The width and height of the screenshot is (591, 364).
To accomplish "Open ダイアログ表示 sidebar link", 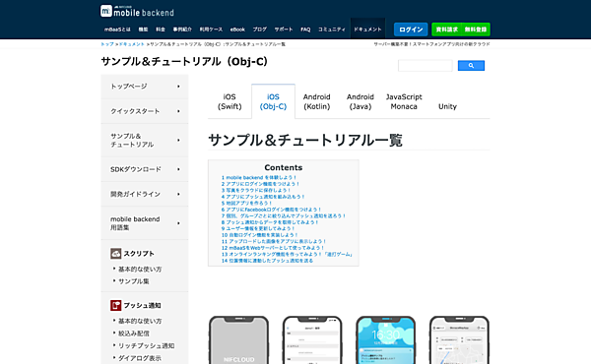I will [140, 358].
